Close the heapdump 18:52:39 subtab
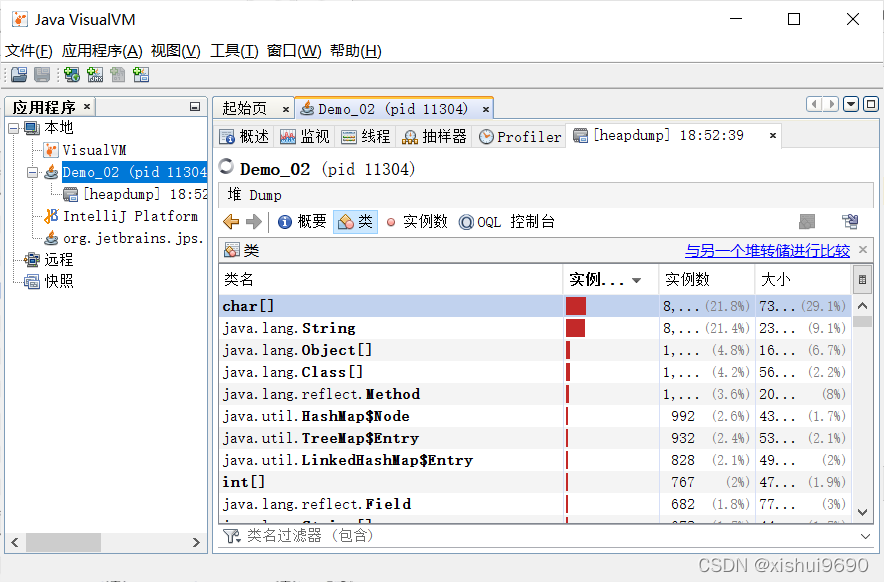884x582 pixels. click(x=773, y=135)
